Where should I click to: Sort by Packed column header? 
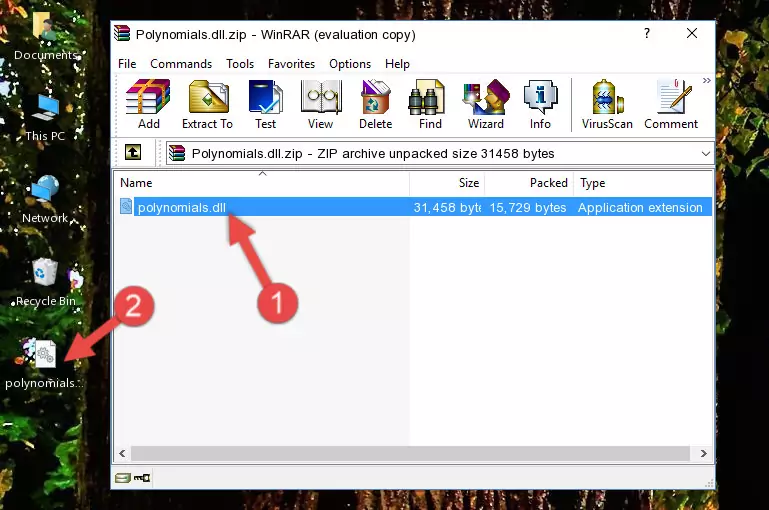click(x=529, y=183)
